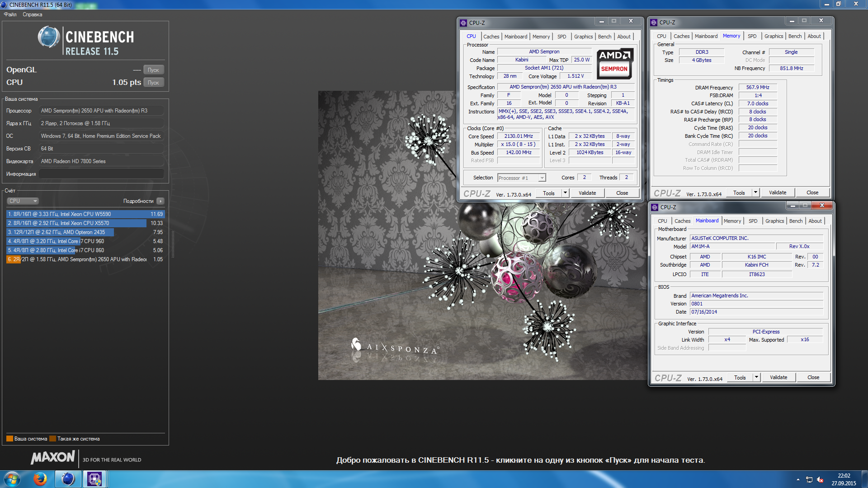Select ranking row Intel Core i7 CPU 860
The width and height of the screenshot is (868, 488).
point(85,250)
